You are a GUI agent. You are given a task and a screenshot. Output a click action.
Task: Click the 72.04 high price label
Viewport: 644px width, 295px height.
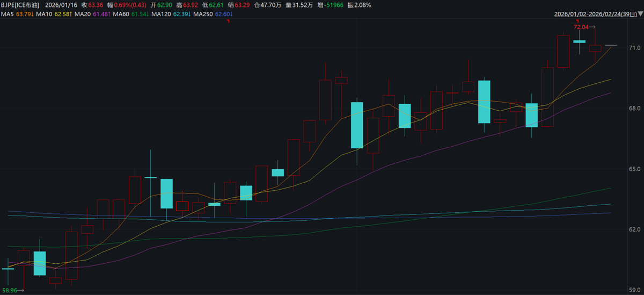pyautogui.click(x=581, y=26)
